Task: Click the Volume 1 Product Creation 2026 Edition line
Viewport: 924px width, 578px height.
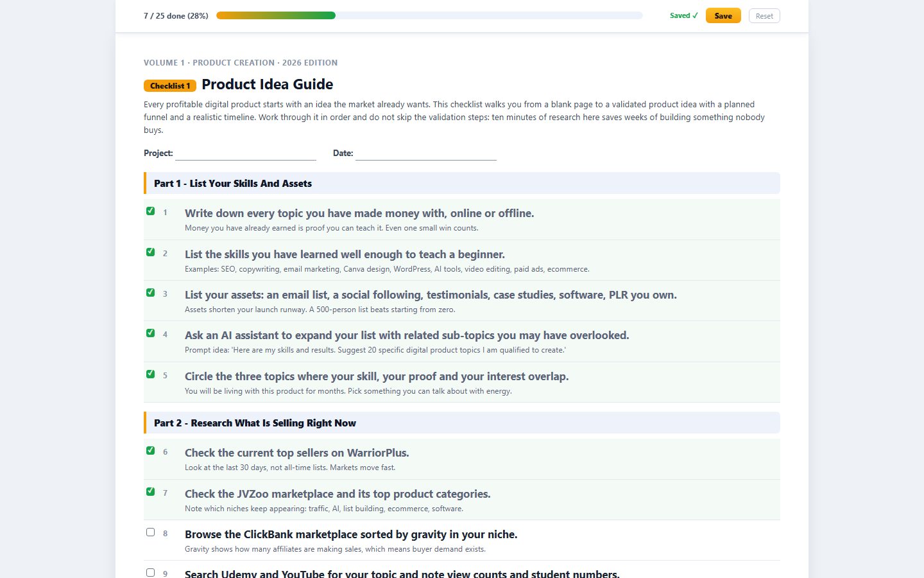Action: [x=241, y=62]
